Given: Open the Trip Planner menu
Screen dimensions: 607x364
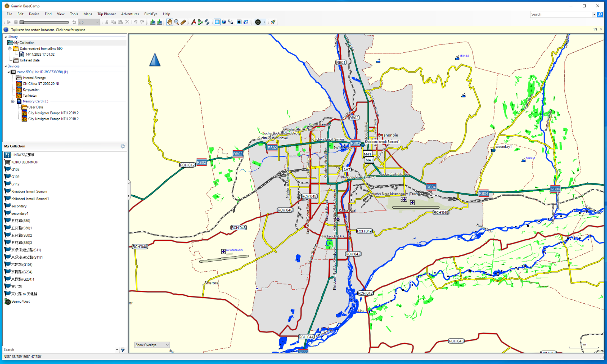Looking at the screenshot, I should tap(107, 14).
